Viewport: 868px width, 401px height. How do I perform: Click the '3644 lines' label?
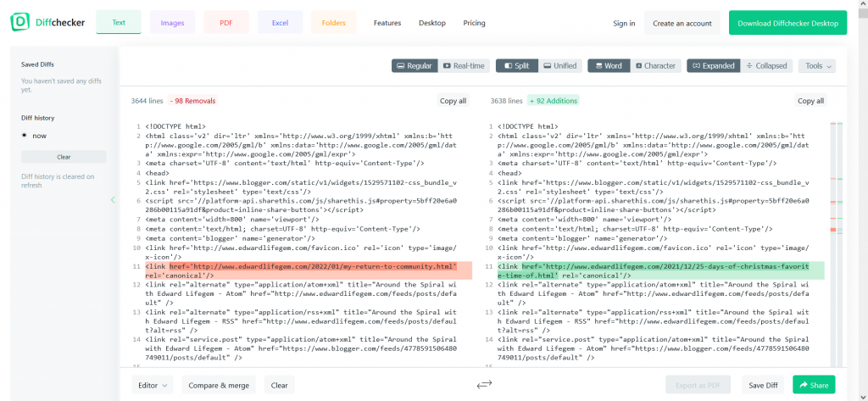[x=147, y=101]
